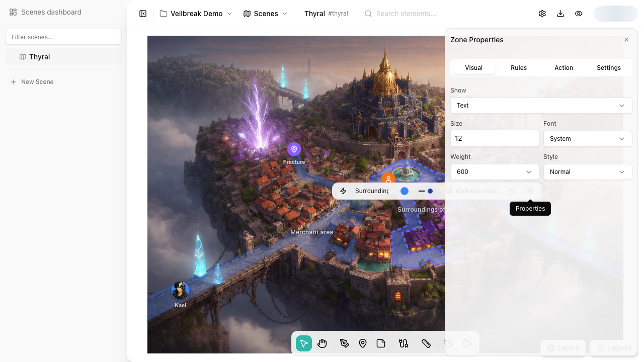This screenshot has width=644, height=362.
Task: Choose the pen zone drawing tool
Action: (344, 343)
